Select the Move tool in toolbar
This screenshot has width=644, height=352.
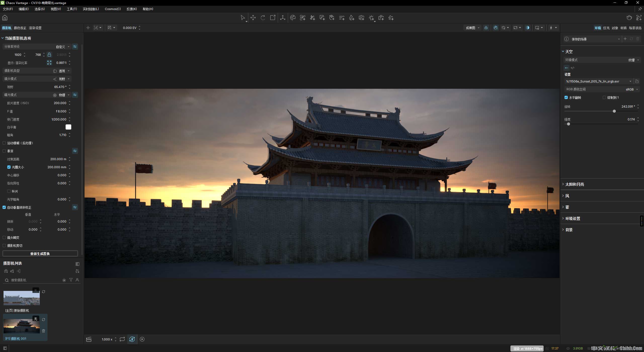point(253,18)
